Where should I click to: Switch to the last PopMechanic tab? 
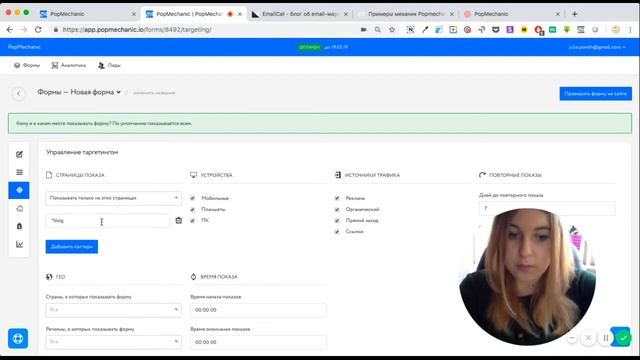coord(512,14)
